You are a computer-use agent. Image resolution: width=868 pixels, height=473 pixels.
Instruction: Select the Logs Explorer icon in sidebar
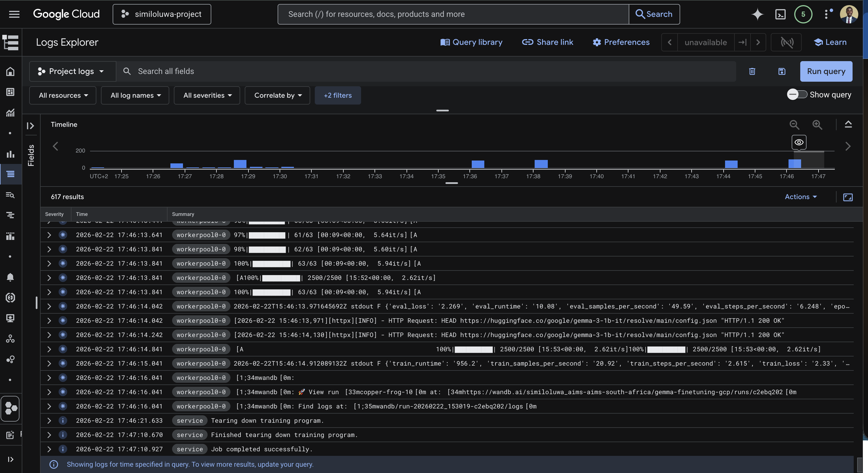[x=10, y=174]
